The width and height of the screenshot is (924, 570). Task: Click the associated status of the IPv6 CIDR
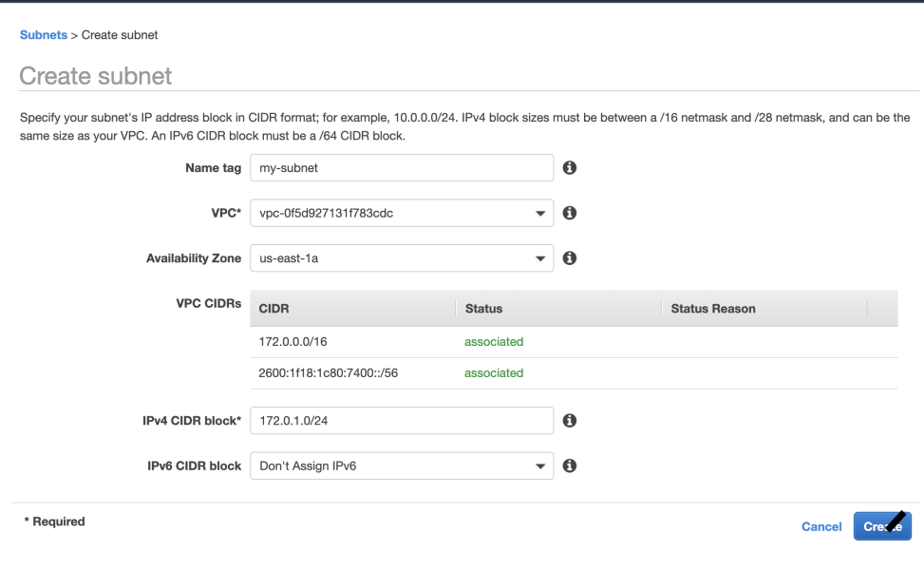click(494, 373)
